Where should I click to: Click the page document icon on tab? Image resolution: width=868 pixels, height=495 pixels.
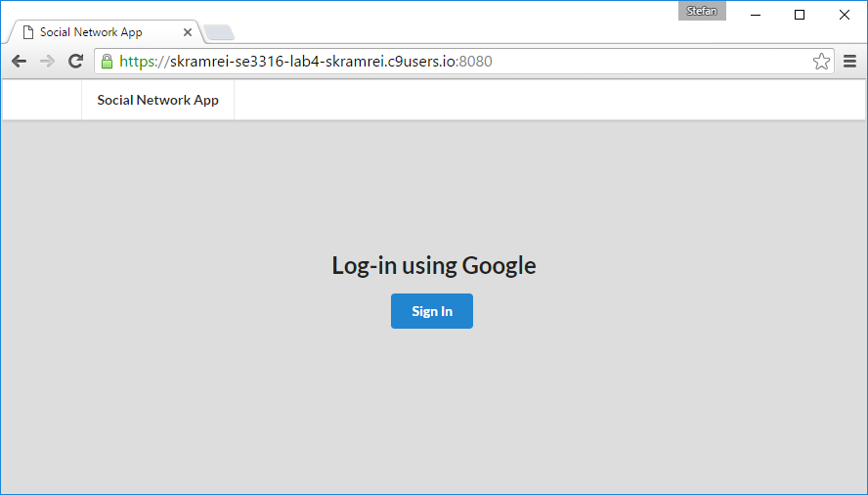[28, 32]
